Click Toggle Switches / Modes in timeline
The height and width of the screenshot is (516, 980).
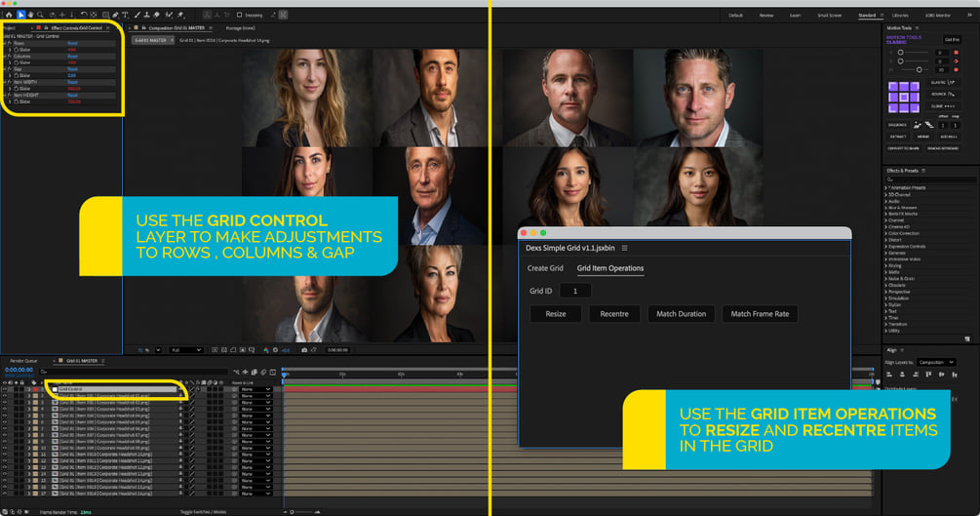click(x=203, y=512)
